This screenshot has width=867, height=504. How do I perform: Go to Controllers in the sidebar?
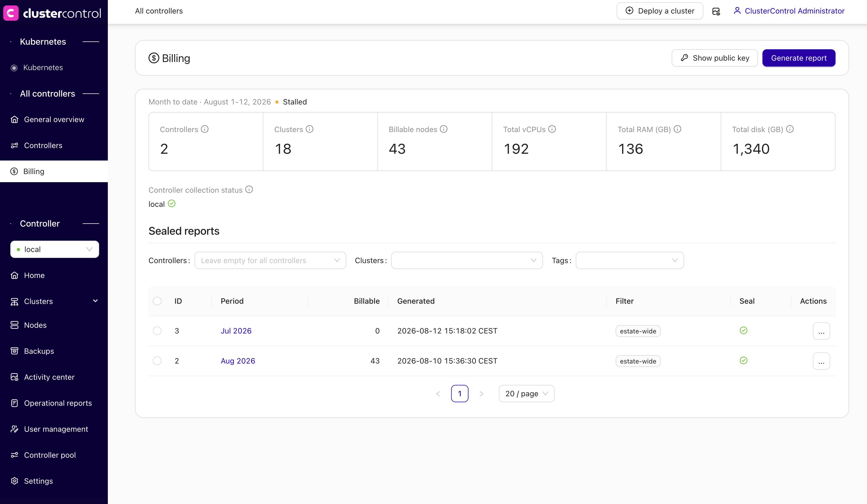pyautogui.click(x=54, y=145)
